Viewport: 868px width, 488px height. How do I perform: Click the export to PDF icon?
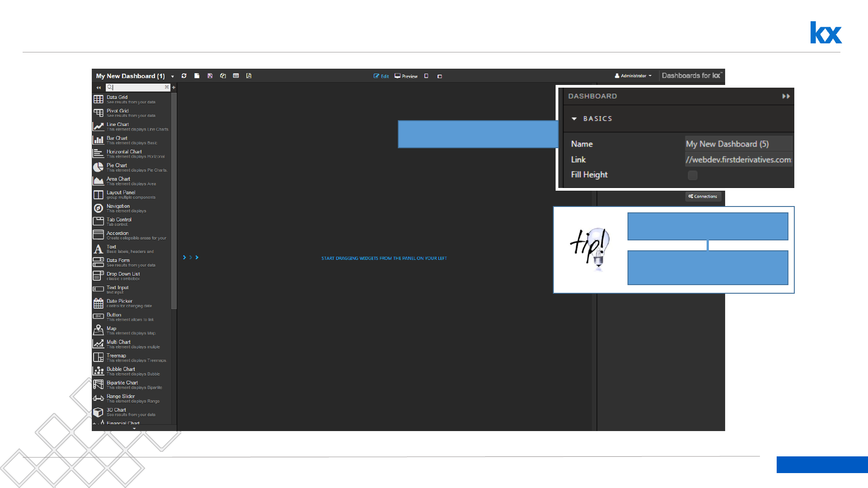[249, 76]
